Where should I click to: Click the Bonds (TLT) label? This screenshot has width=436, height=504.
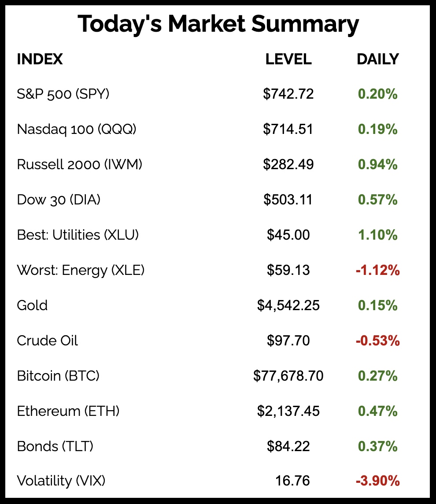(x=55, y=446)
